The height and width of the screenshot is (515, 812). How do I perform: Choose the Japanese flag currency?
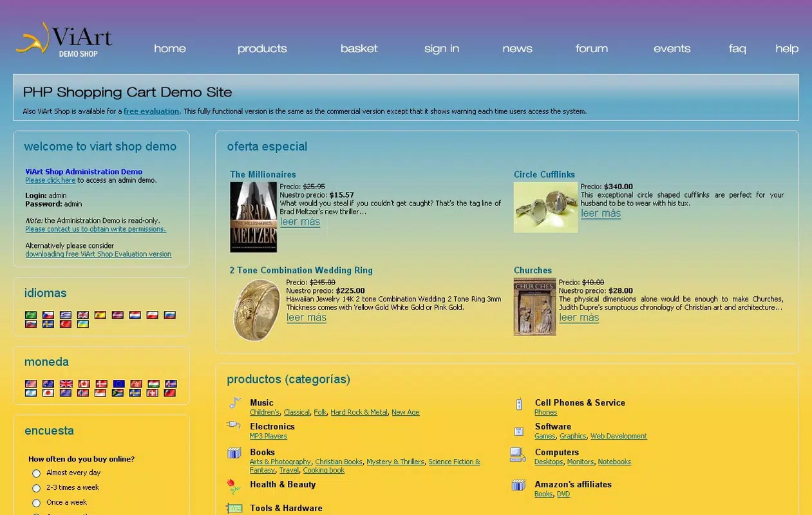click(x=48, y=393)
